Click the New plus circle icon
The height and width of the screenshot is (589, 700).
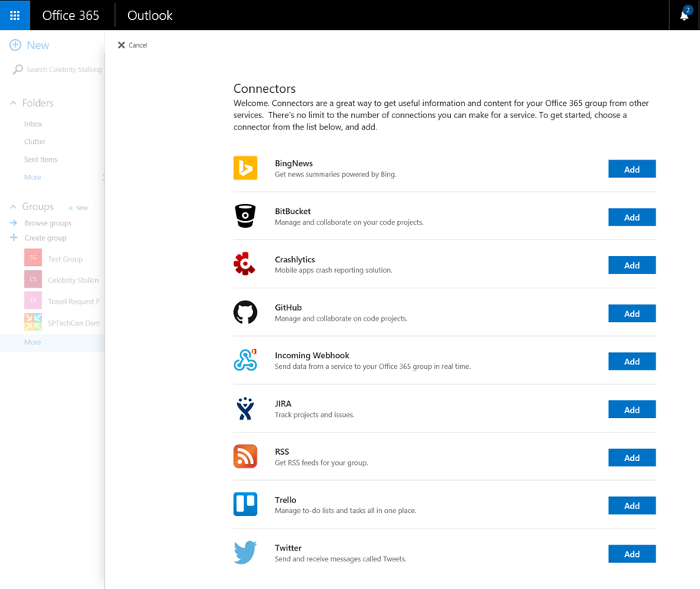(x=15, y=45)
